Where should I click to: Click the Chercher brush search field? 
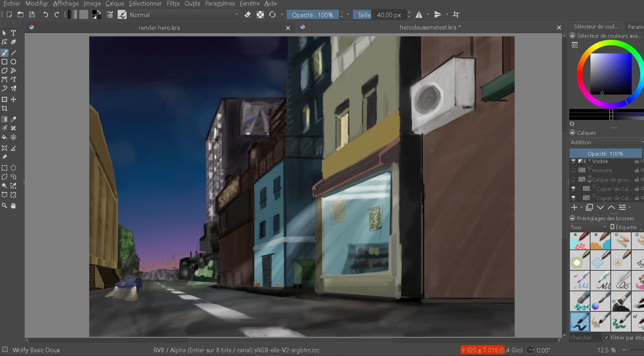[x=585, y=337]
